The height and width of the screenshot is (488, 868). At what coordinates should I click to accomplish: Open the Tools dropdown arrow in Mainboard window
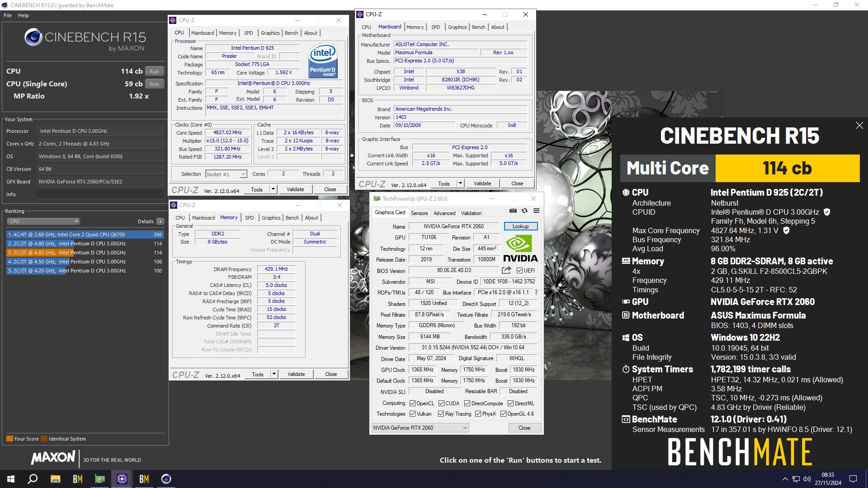[460, 183]
